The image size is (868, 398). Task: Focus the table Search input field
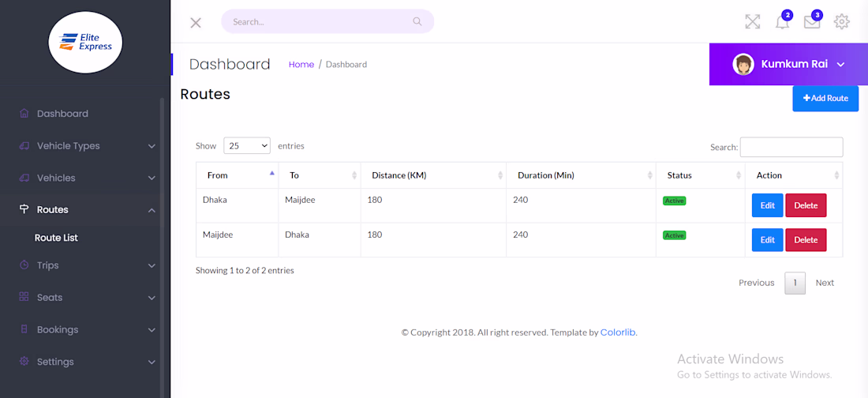click(x=791, y=147)
